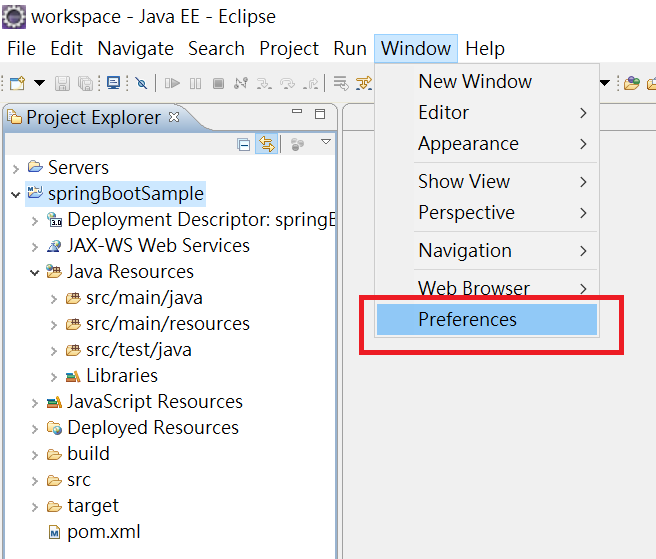The width and height of the screenshot is (656, 559).
Task: Click the Drop to Frame icon
Action: (x=341, y=83)
